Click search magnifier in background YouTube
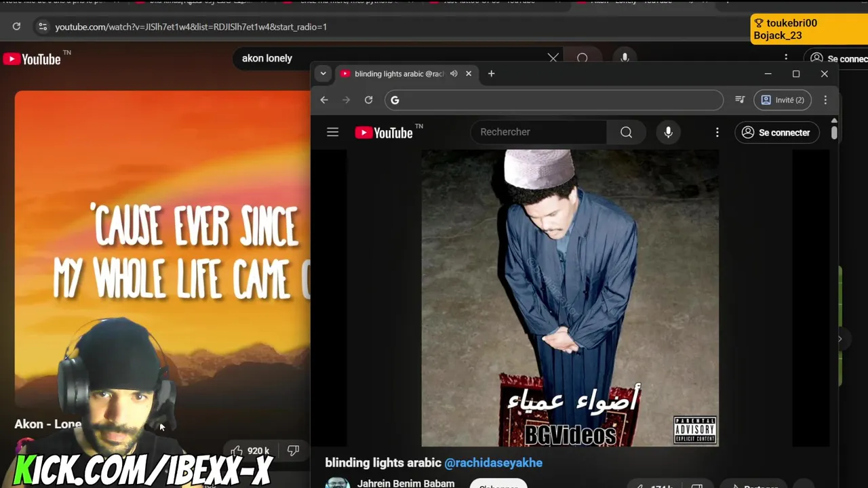This screenshot has height=488, width=868. [582, 58]
